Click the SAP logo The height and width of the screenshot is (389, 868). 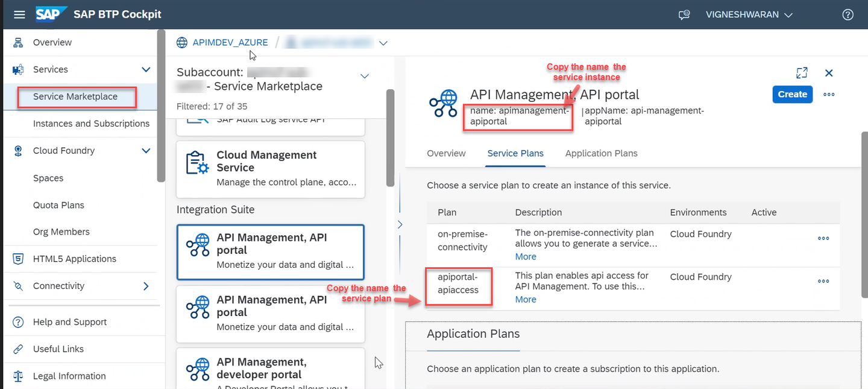point(51,14)
